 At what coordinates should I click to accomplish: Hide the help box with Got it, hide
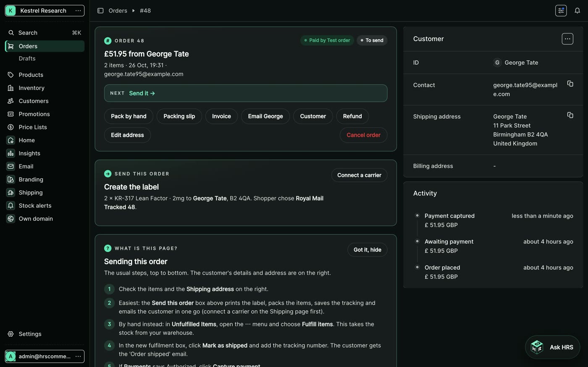(x=367, y=250)
